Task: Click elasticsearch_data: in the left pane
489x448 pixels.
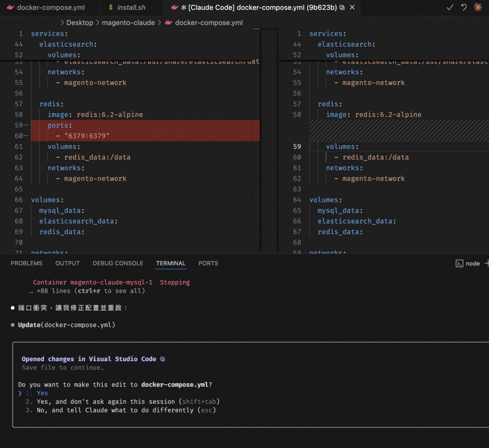Action: [x=78, y=221]
